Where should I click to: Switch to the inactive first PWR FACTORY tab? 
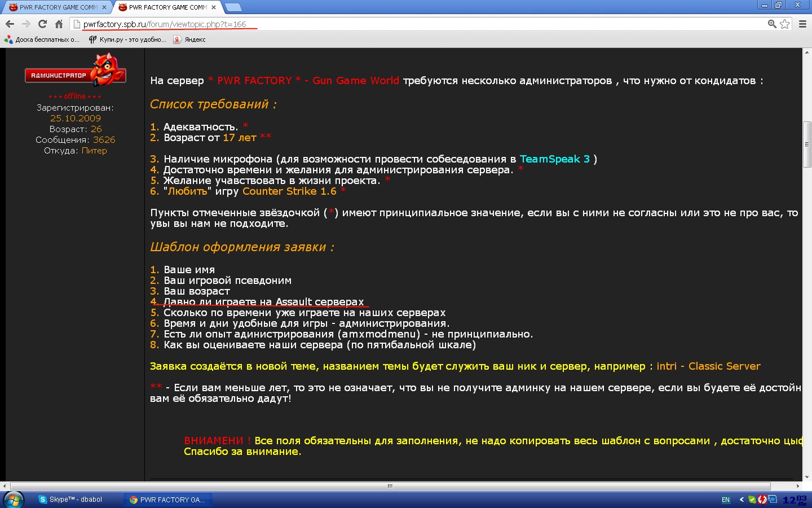pyautogui.click(x=55, y=7)
